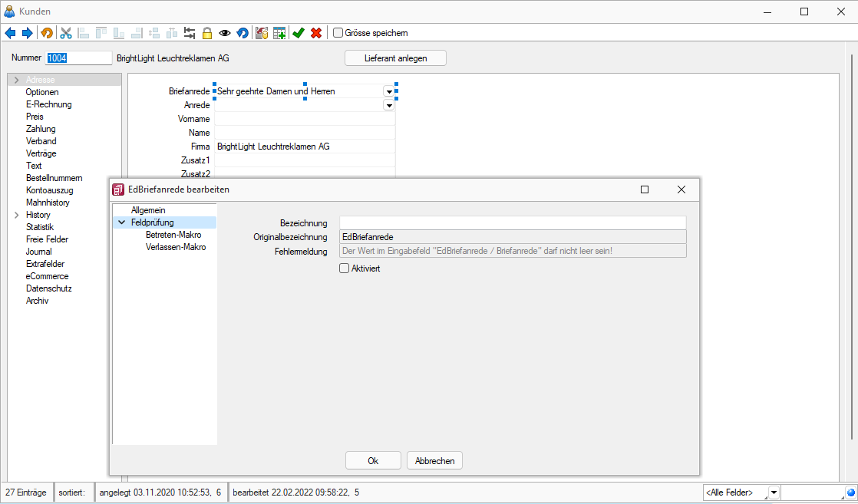Expand the History tree entry

point(17,215)
